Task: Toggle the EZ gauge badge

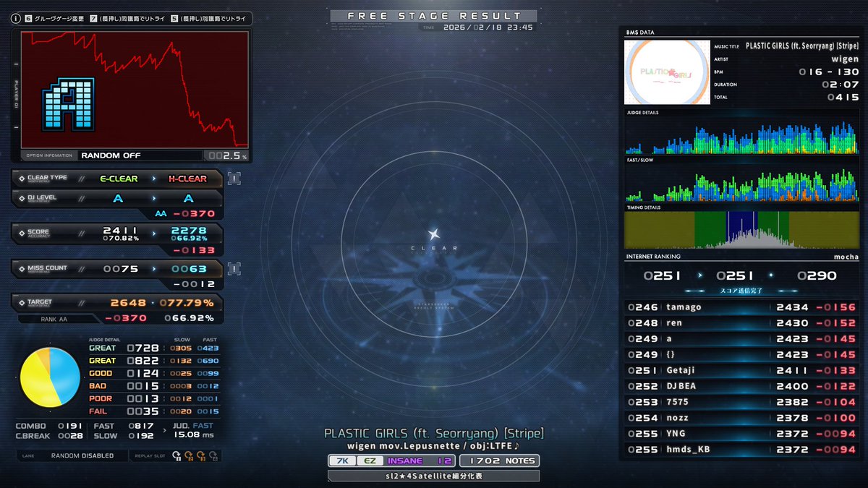Action: pos(367,460)
